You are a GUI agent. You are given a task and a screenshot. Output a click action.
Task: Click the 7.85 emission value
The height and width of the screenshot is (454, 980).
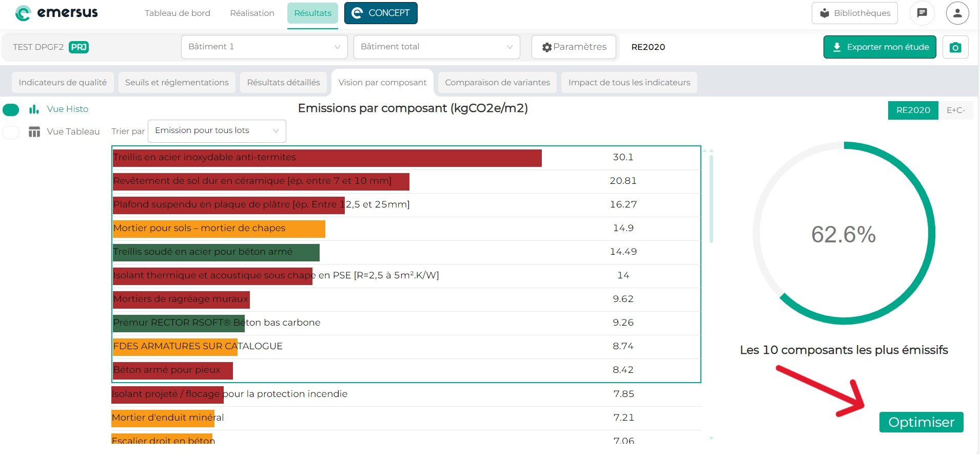pos(623,394)
